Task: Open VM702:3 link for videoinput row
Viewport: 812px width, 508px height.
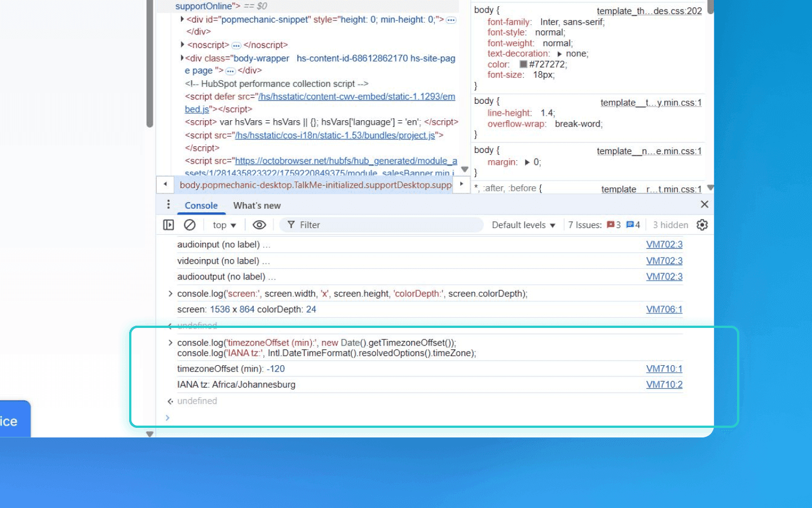Action: click(664, 261)
